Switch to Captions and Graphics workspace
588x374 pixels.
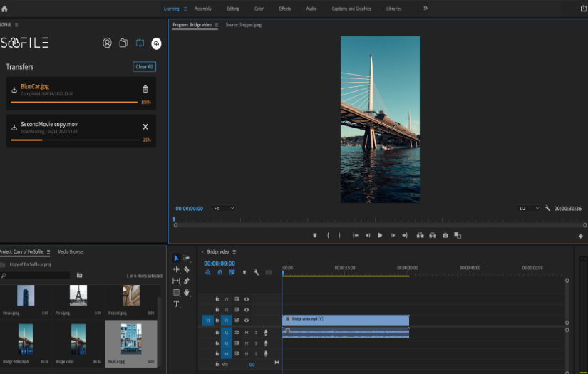(x=351, y=9)
